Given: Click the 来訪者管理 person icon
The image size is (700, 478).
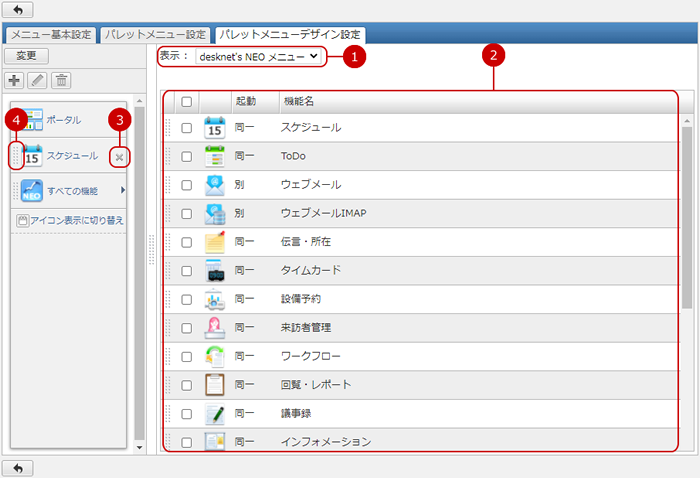Looking at the screenshot, I should pos(214,327).
